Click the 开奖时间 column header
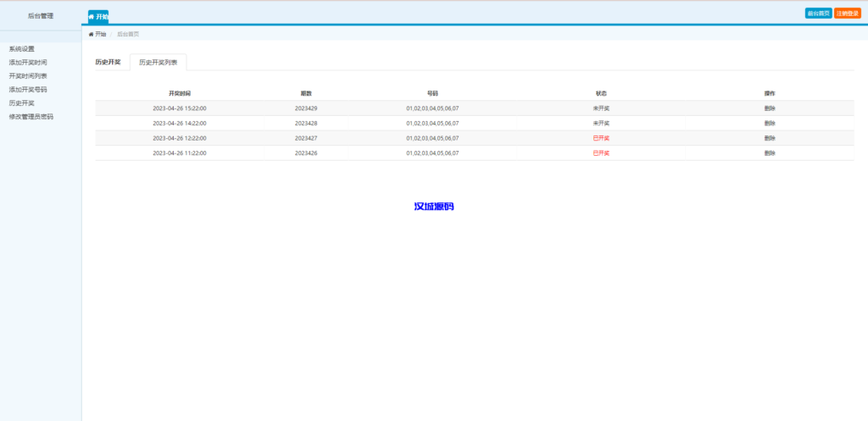This screenshot has height=421, width=868. tap(180, 93)
